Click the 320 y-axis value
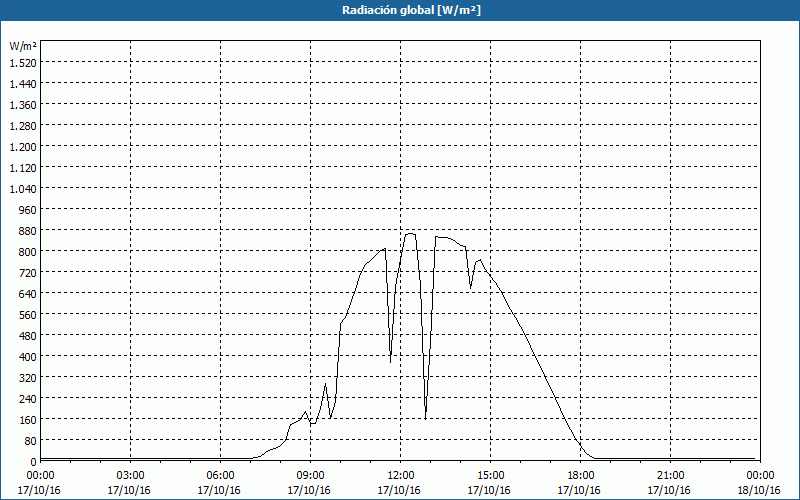 28,378
